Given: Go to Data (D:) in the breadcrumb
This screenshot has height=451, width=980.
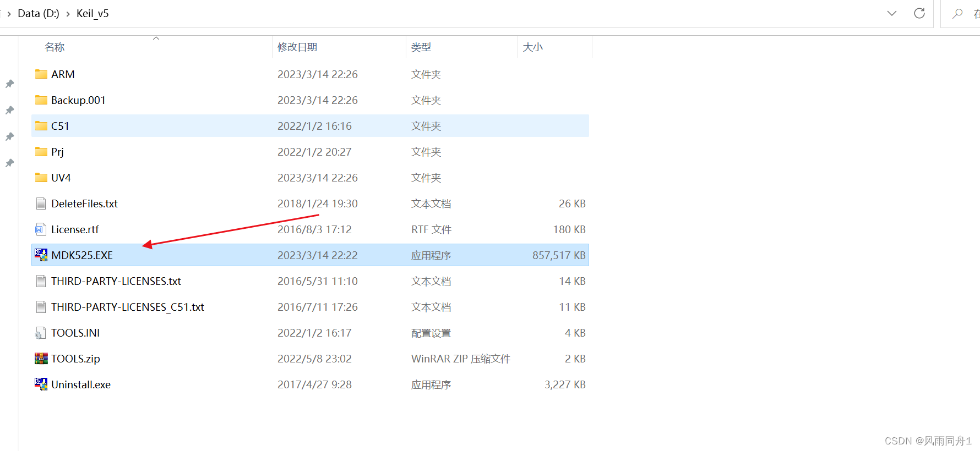Looking at the screenshot, I should [x=39, y=14].
